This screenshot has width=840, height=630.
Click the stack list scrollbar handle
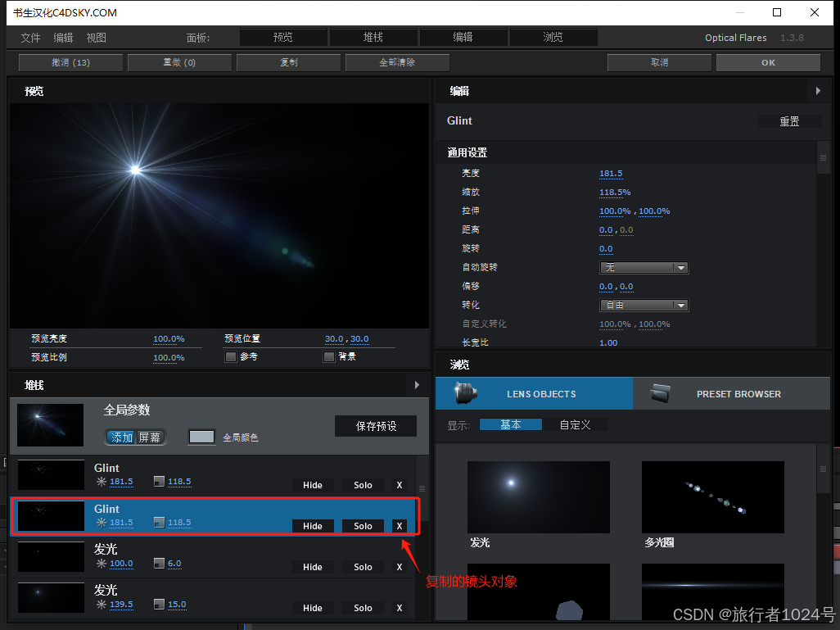point(422,488)
